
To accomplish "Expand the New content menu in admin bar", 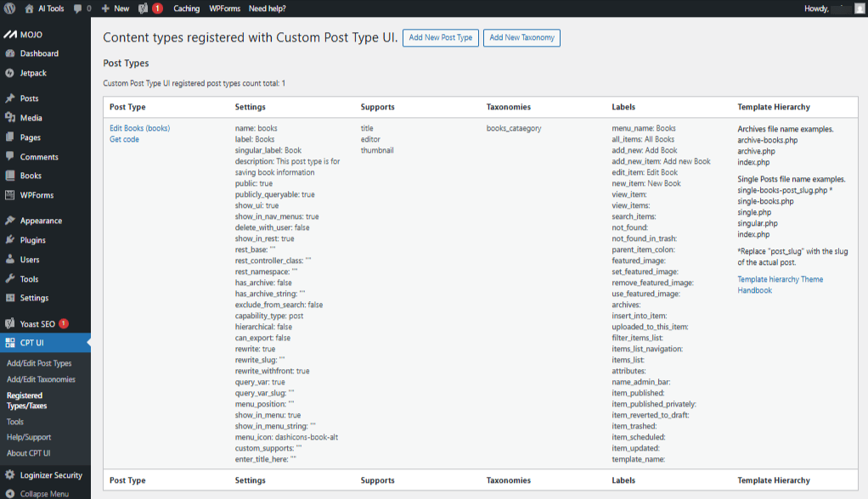I will click(x=116, y=8).
